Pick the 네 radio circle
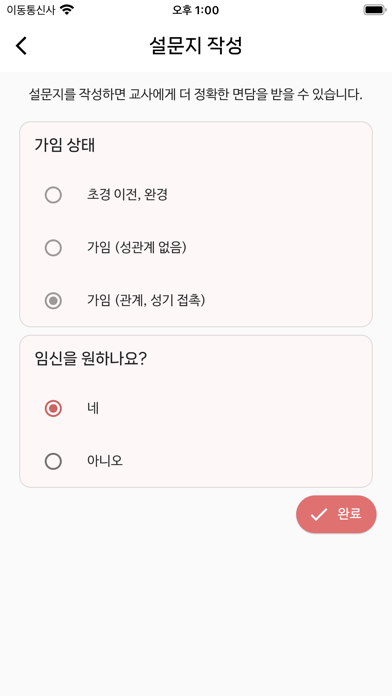The image size is (392, 696). click(x=53, y=408)
